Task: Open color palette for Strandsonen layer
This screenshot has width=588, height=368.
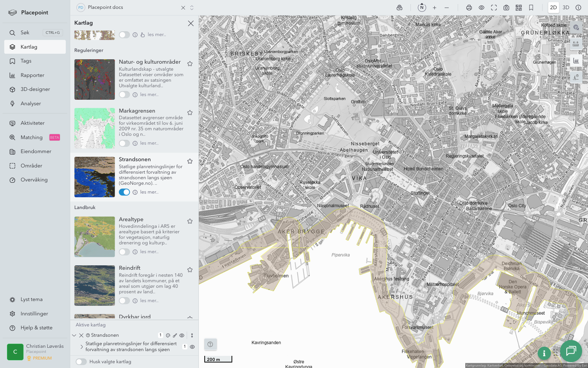Action: pyautogui.click(x=168, y=335)
